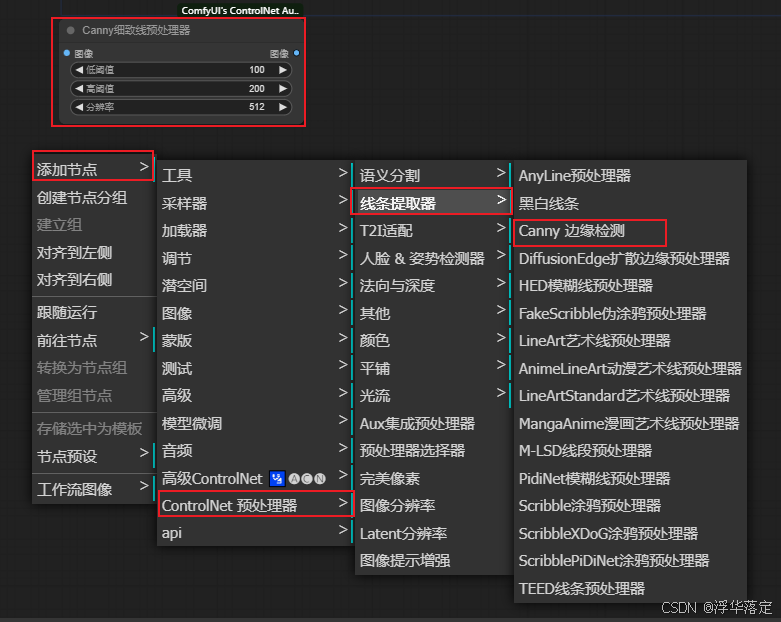The image size is (781, 622).
Task: Open the 音频 category
Action: [255, 451]
